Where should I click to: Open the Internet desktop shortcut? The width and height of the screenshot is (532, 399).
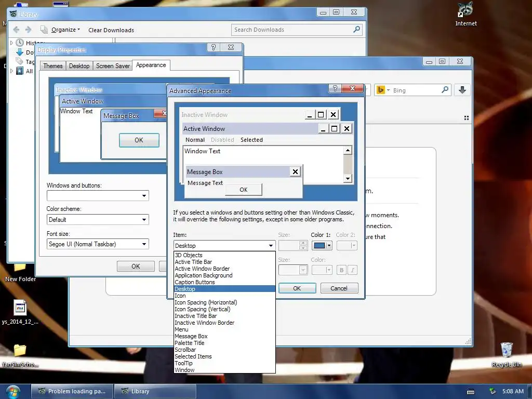tap(466, 14)
